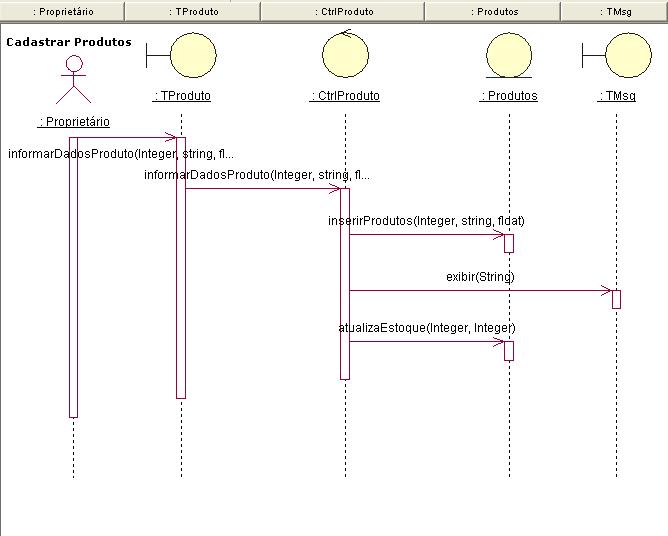Click the Produtos header tab
This screenshot has width=668, height=536.
pyautogui.click(x=493, y=12)
